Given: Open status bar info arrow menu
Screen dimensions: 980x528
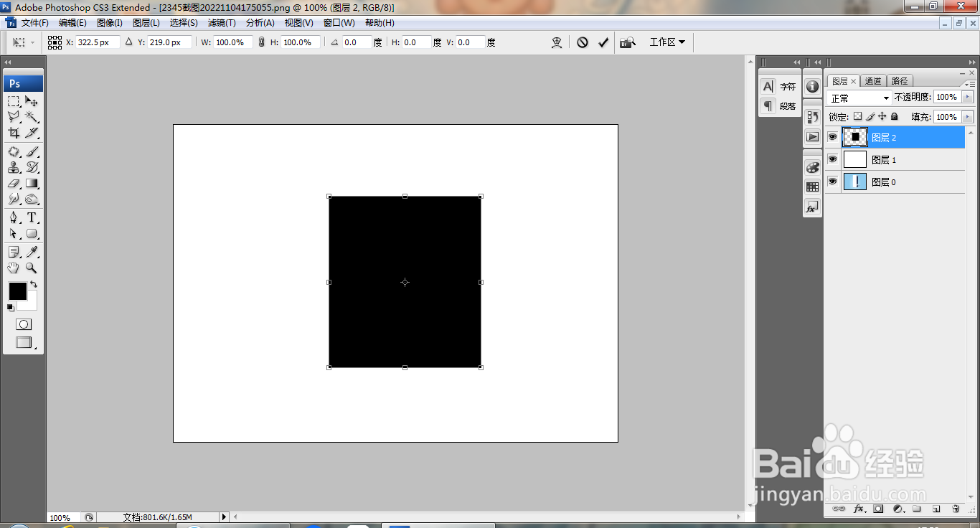Looking at the screenshot, I should click(x=224, y=517).
